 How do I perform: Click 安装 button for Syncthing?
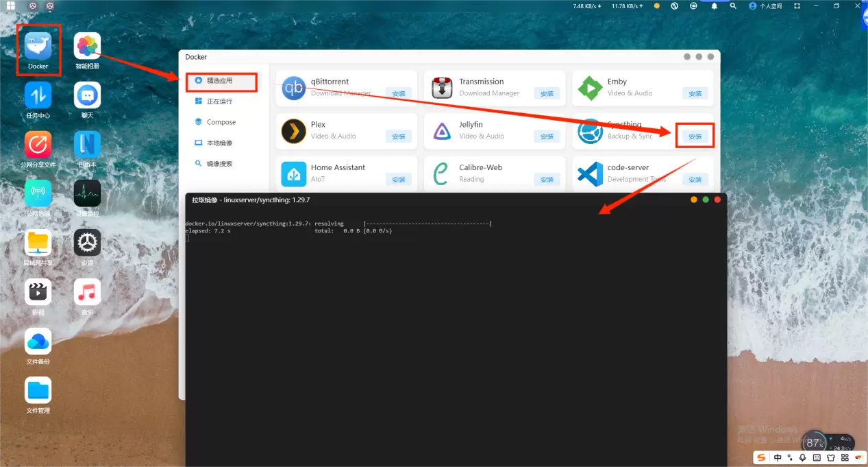(x=695, y=136)
